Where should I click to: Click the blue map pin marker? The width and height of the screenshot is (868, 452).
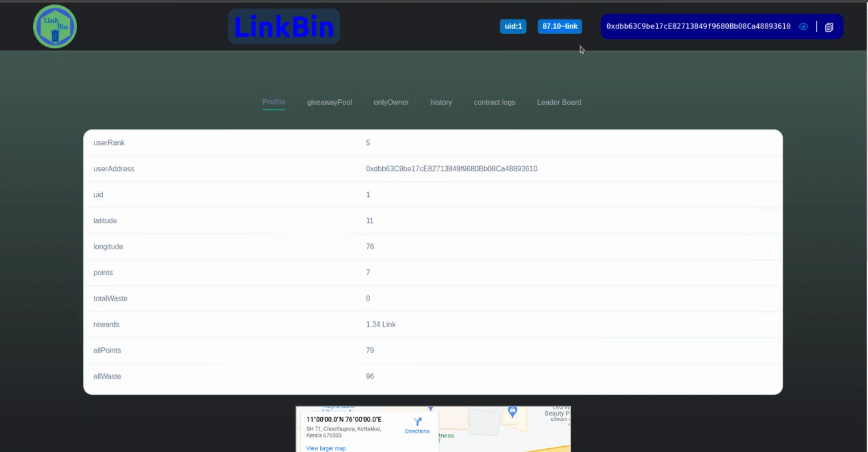click(x=513, y=411)
